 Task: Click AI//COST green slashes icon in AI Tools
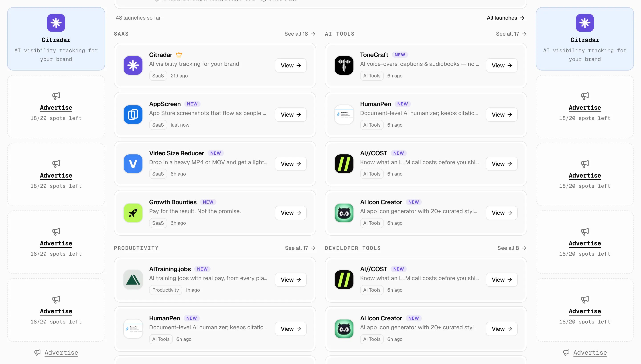pos(344,164)
